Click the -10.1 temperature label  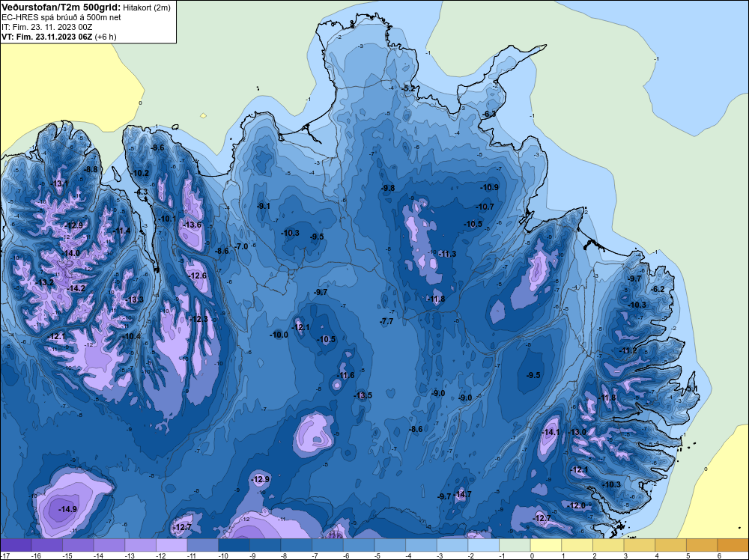tap(167, 219)
